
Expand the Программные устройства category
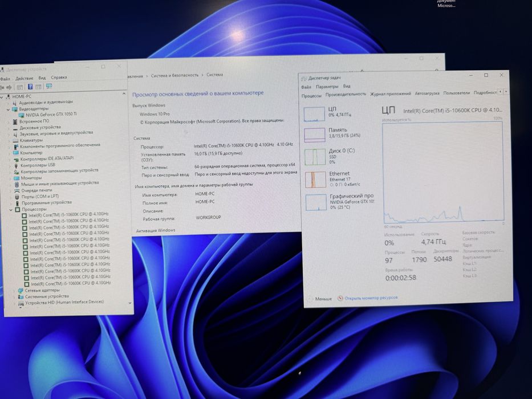11,203
